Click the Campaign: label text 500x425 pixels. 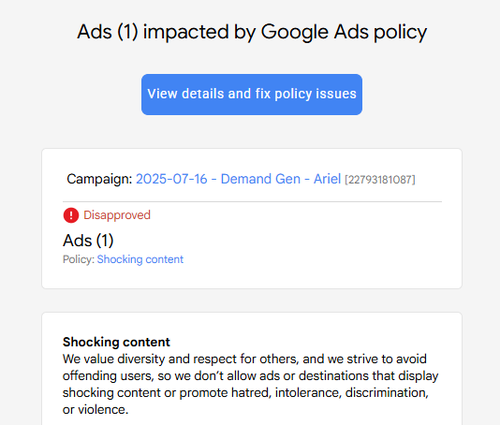pos(99,179)
